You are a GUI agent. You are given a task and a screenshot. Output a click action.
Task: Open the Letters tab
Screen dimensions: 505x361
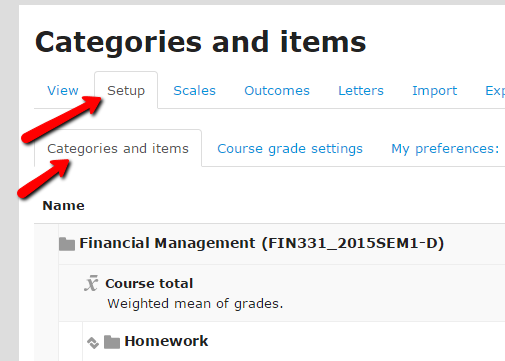tap(361, 90)
